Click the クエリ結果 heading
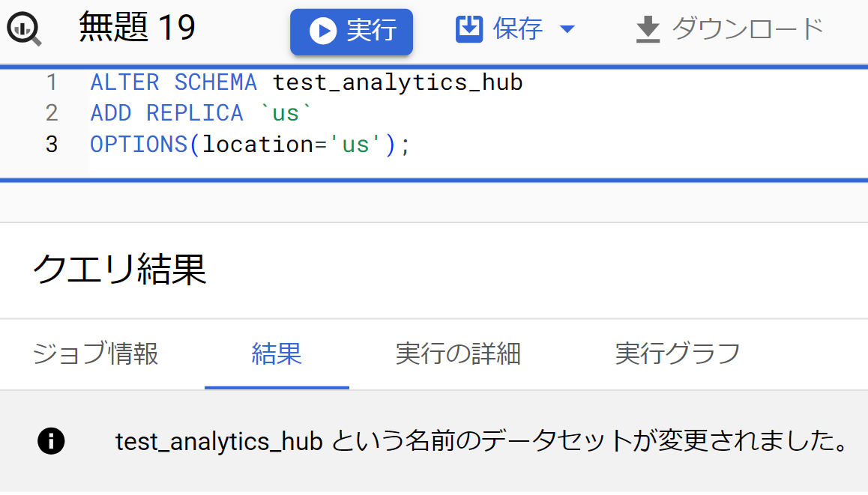 [x=120, y=270]
